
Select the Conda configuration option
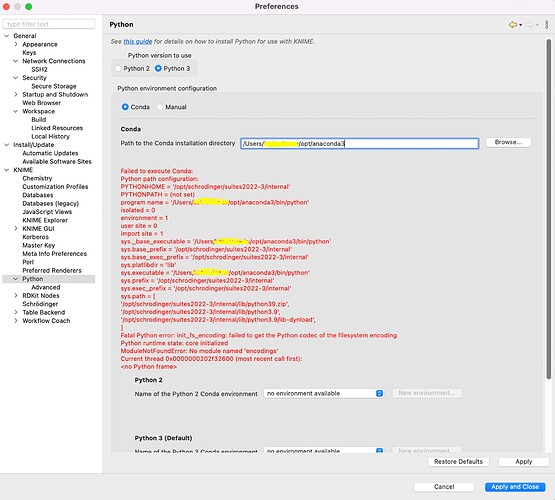[x=125, y=107]
